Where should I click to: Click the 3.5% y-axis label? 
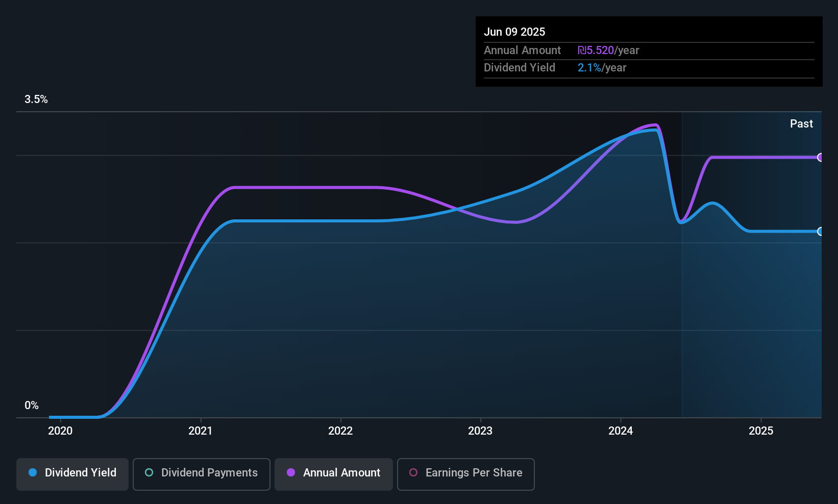point(36,99)
